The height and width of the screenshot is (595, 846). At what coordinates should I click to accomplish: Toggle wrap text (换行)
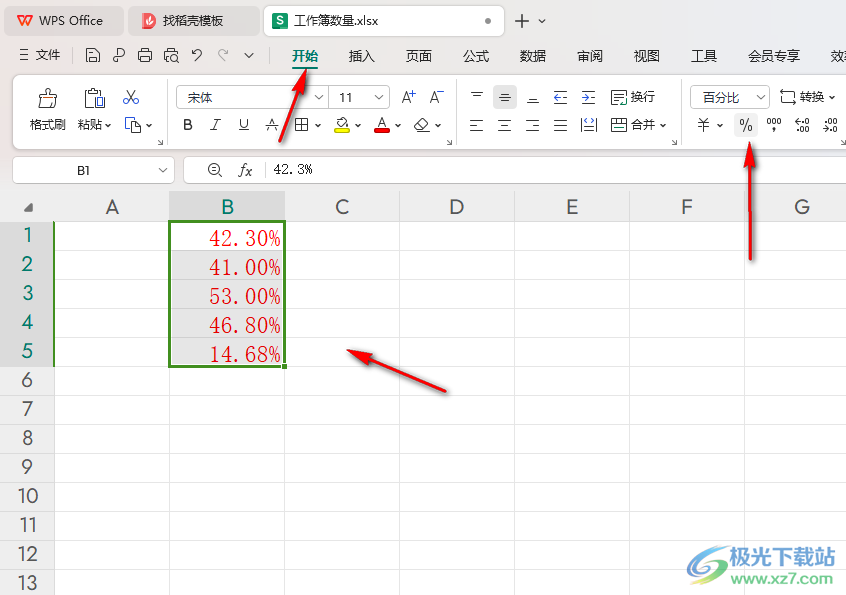click(633, 97)
